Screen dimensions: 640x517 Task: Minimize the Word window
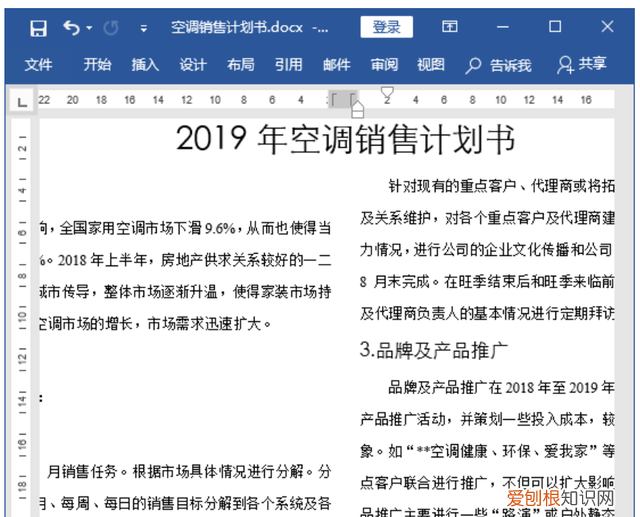[502, 27]
